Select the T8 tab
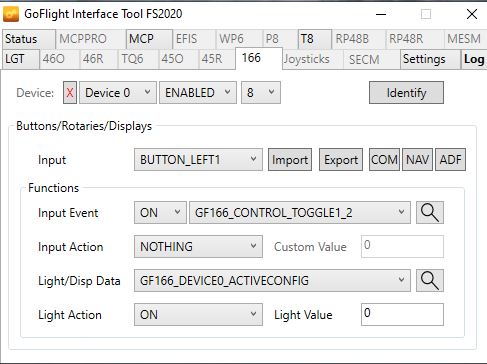This screenshot has width=487, height=364. pyautogui.click(x=315, y=39)
